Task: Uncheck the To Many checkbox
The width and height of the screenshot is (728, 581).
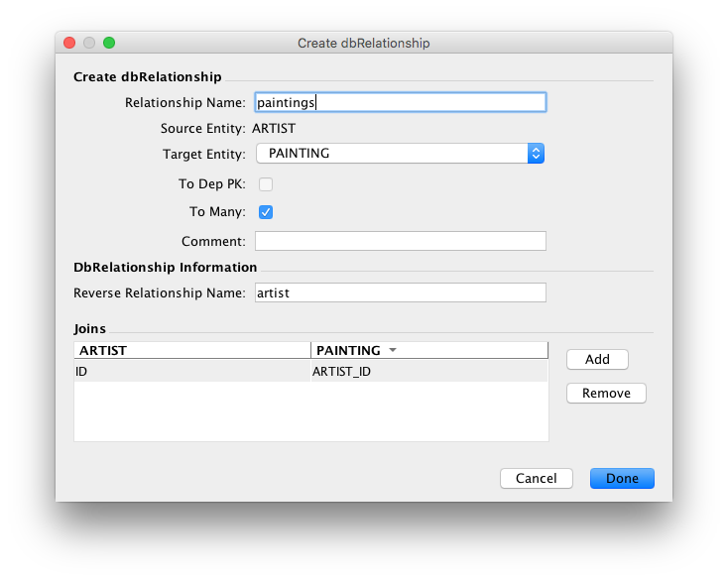Action: coord(266,211)
